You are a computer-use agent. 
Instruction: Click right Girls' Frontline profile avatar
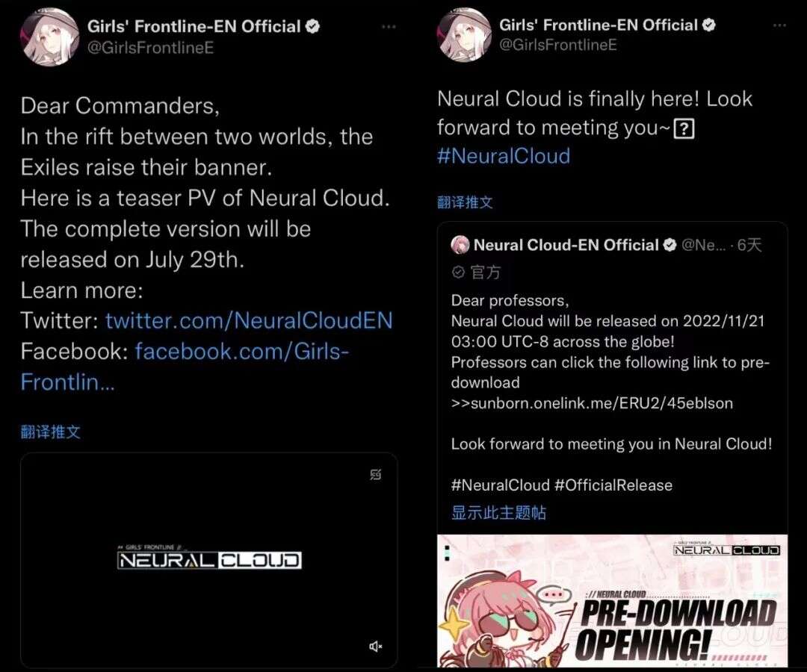[464, 35]
